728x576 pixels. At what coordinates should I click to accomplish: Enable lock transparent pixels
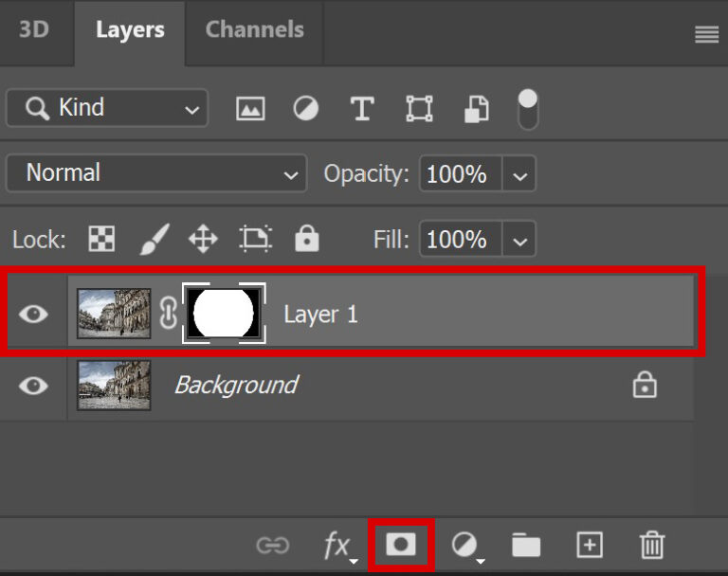click(x=100, y=240)
